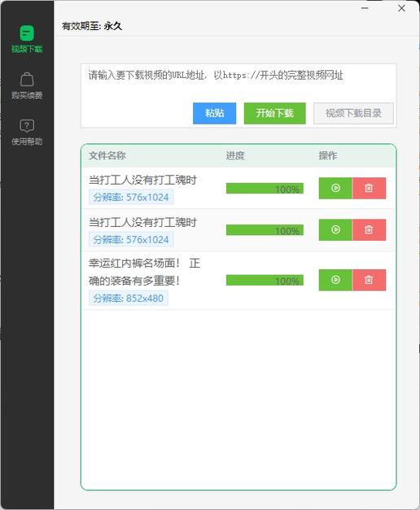Click the 开始下载 start download button

pos(274,113)
